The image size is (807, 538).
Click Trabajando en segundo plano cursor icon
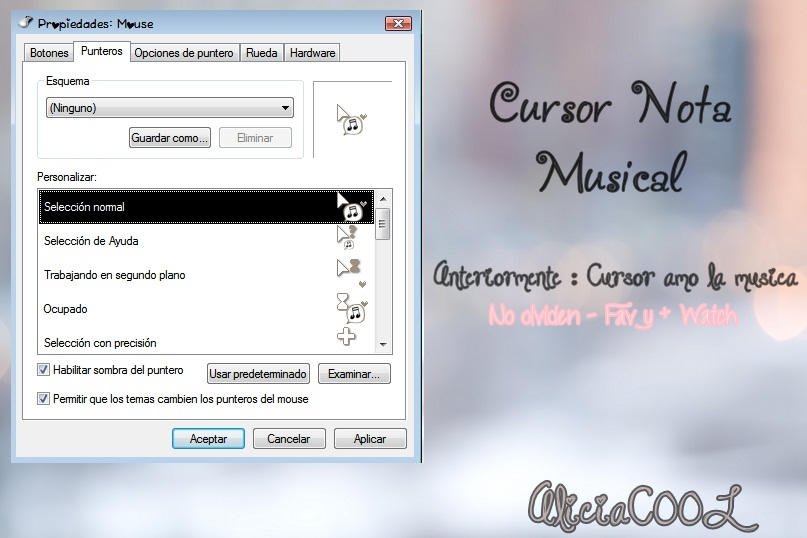tap(351, 273)
